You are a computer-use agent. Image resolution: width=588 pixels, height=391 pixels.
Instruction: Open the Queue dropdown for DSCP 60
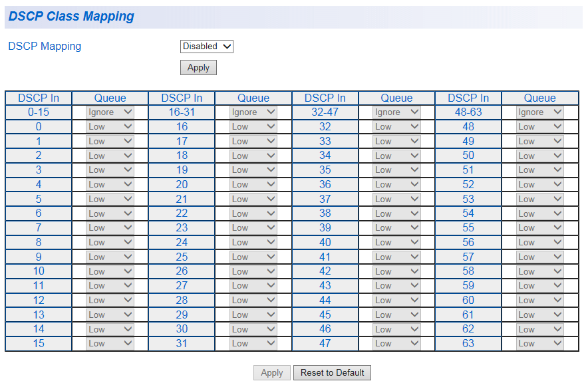tap(539, 301)
